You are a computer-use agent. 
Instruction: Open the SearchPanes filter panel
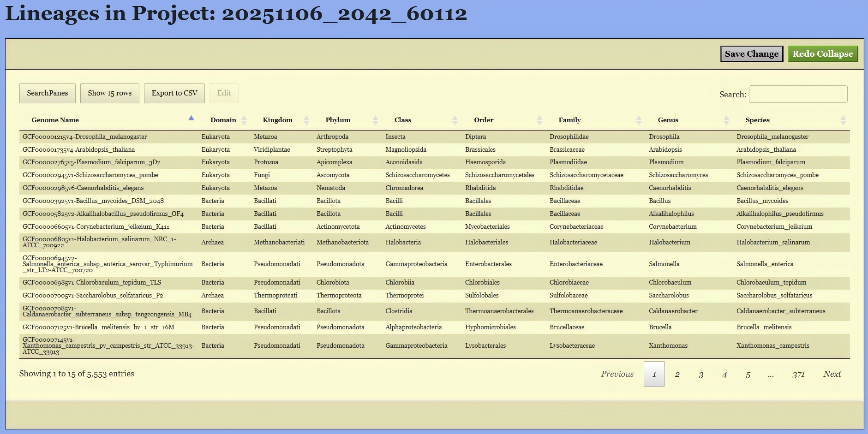point(47,93)
